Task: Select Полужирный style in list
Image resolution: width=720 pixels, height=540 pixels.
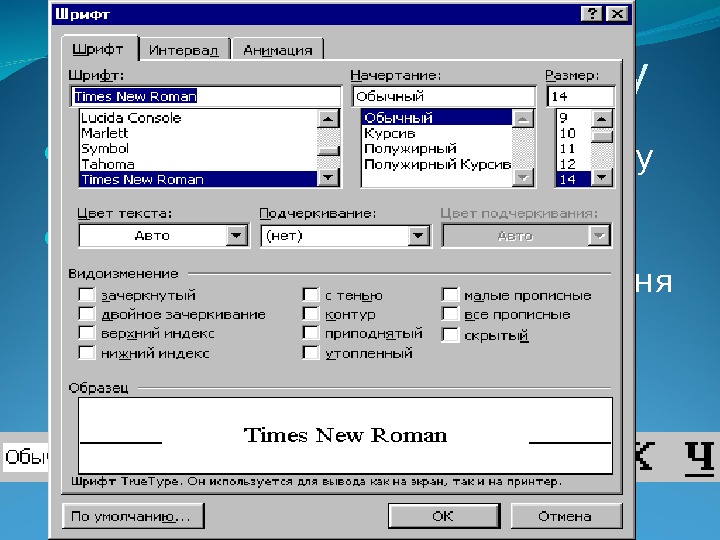Action: [437, 148]
